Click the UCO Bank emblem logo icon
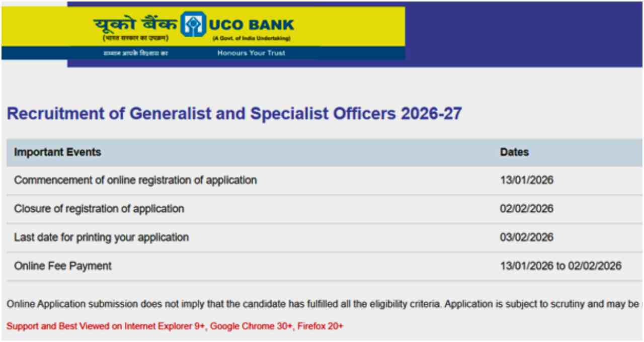The height and width of the screenshot is (342, 644). pos(191,24)
